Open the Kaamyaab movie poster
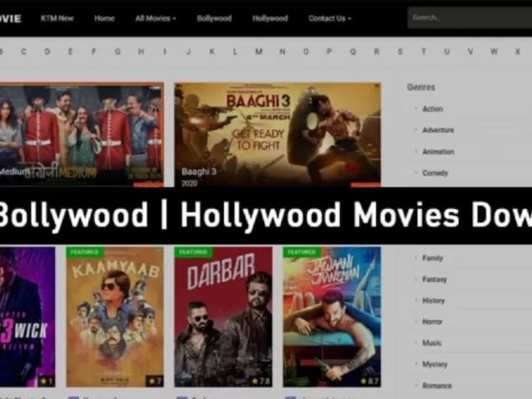 (115, 317)
